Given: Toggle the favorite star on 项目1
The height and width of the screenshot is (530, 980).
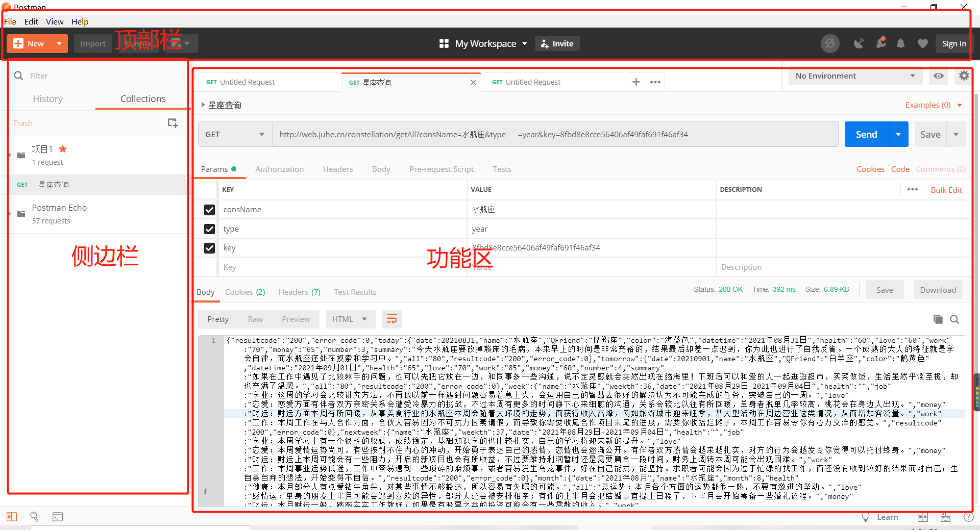Looking at the screenshot, I should [63, 149].
